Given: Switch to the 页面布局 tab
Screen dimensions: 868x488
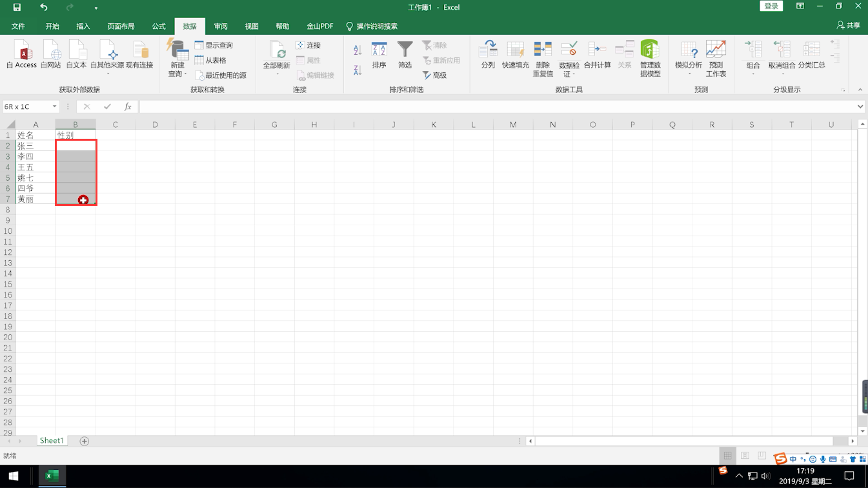Looking at the screenshot, I should 121,26.
